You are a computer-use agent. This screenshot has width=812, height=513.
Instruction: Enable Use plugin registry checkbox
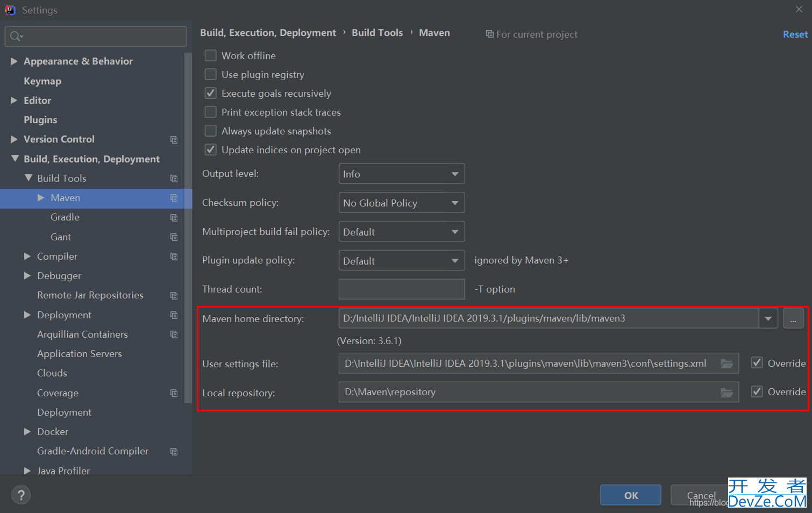point(211,74)
